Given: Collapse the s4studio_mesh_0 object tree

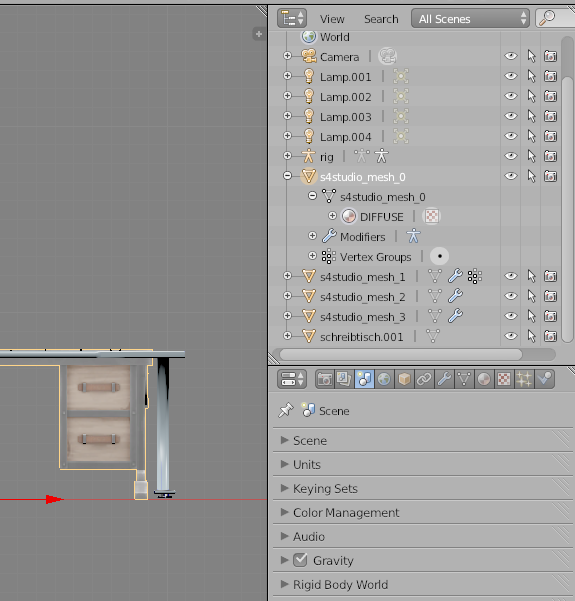Looking at the screenshot, I should click(x=287, y=176).
